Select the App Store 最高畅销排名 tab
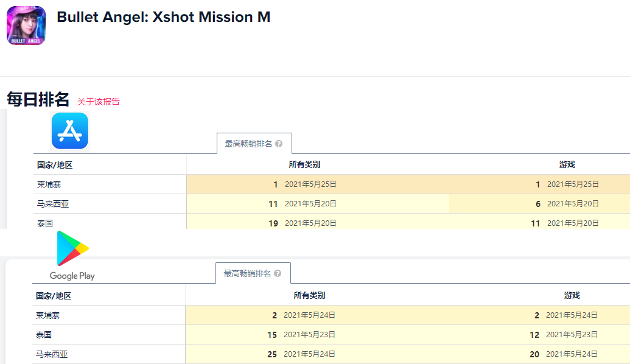630x364 pixels. [248, 144]
